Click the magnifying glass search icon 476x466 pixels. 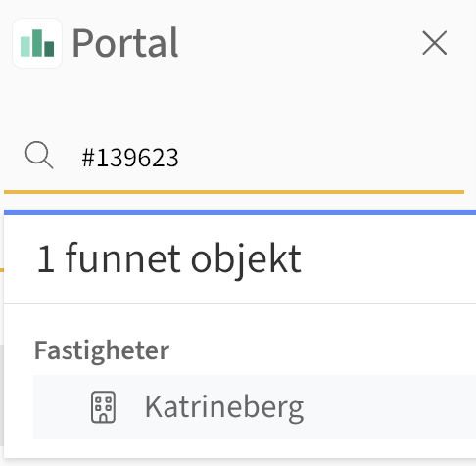39,155
